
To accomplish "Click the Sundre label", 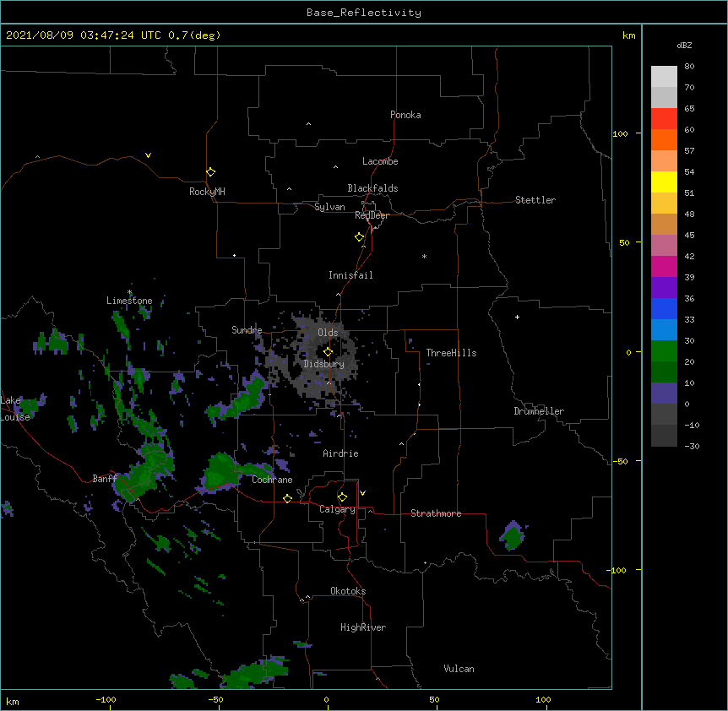I will coord(247,330).
